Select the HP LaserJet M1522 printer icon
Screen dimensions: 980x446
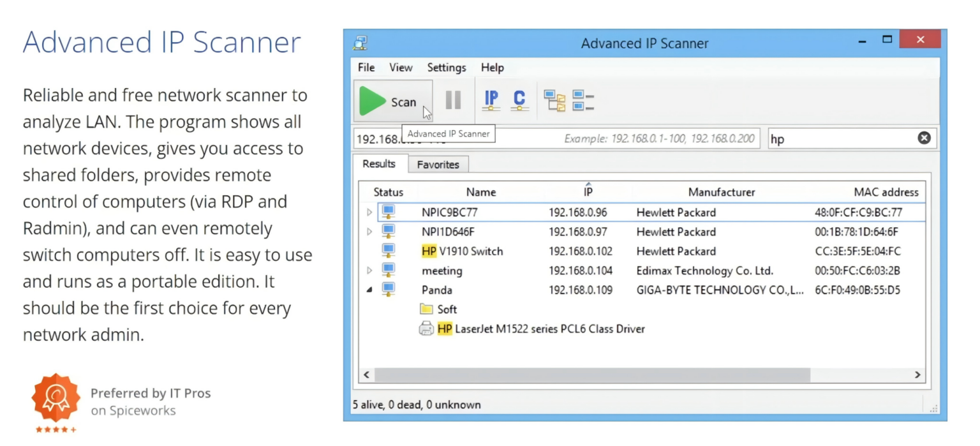[x=426, y=329]
